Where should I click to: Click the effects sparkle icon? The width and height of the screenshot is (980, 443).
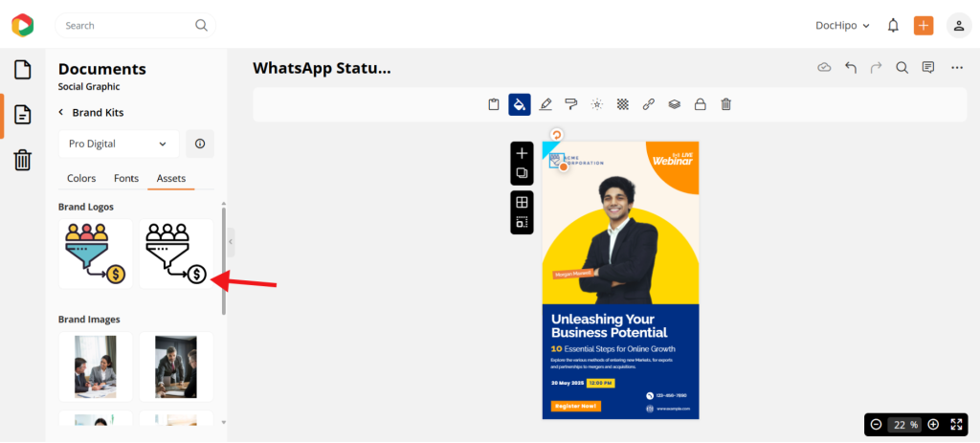(597, 104)
